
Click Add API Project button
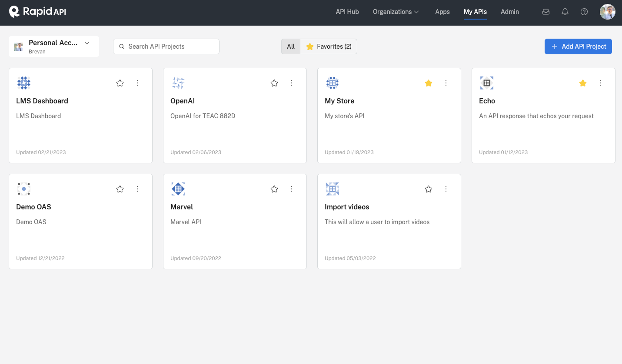pyautogui.click(x=578, y=46)
